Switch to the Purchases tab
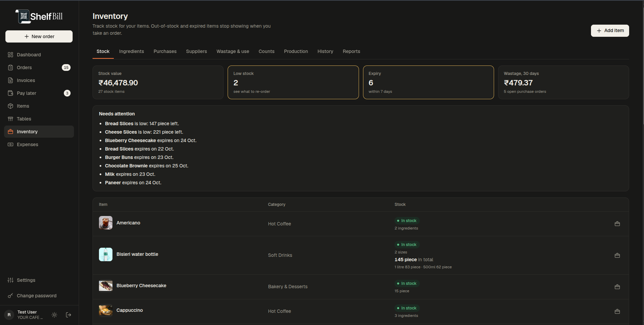Screen dimensions: 644x325 click(165, 51)
